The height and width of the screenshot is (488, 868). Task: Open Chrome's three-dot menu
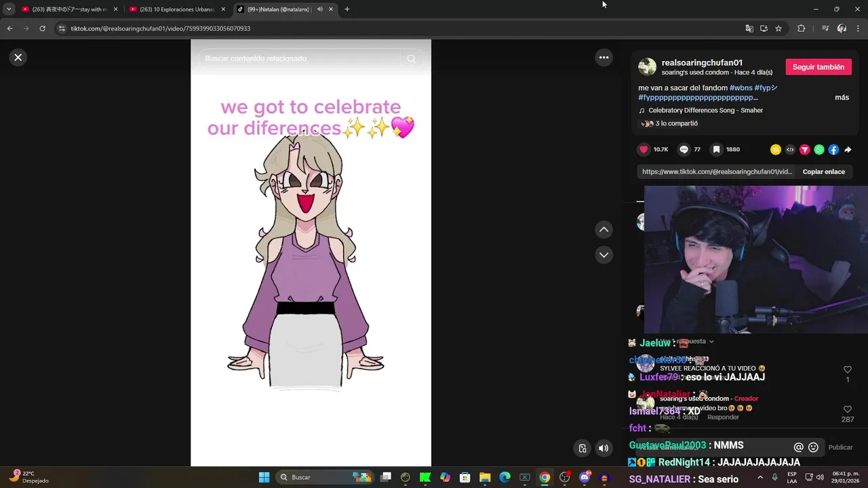[858, 28]
